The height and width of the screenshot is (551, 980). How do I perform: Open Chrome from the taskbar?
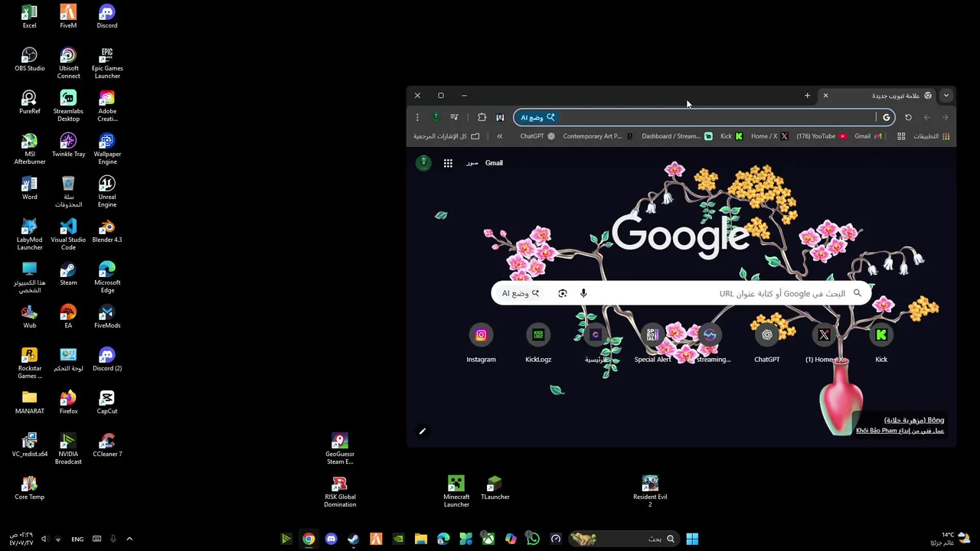pyautogui.click(x=309, y=539)
